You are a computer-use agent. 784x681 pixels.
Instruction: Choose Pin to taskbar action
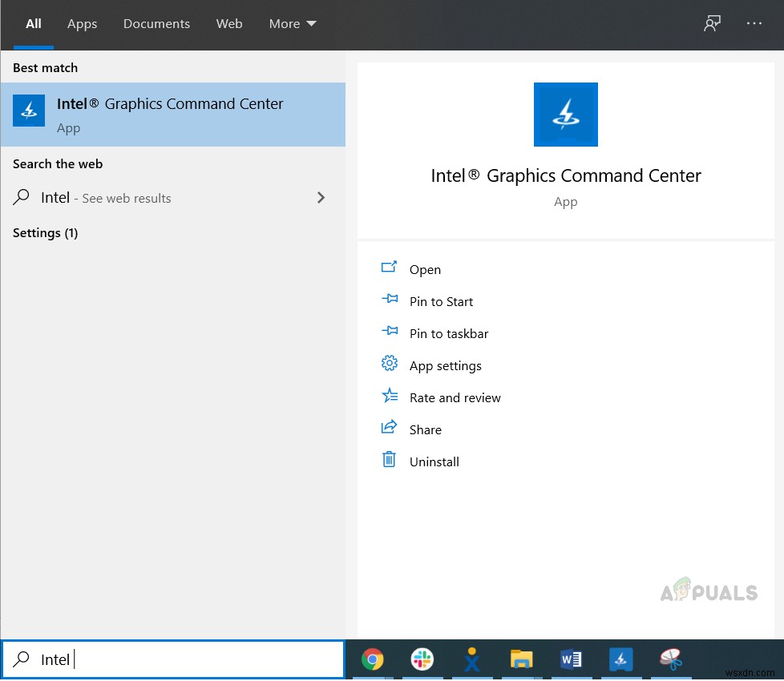point(448,334)
